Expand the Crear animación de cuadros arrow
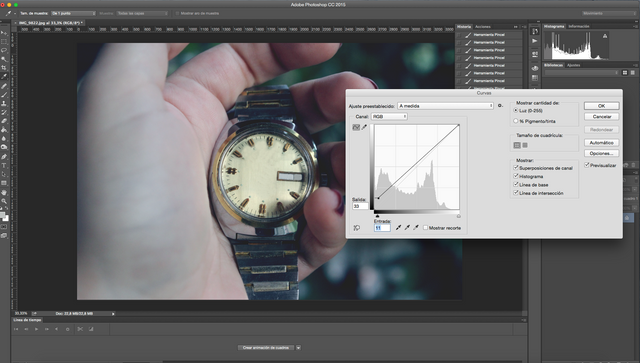The image size is (640, 363). coord(298,347)
